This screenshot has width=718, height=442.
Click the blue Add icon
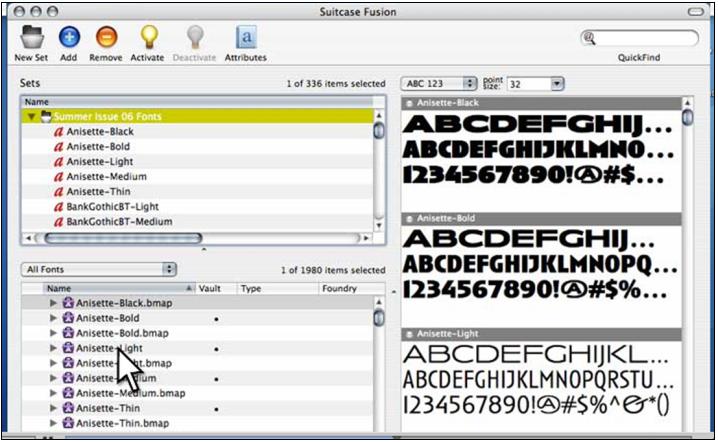69,37
